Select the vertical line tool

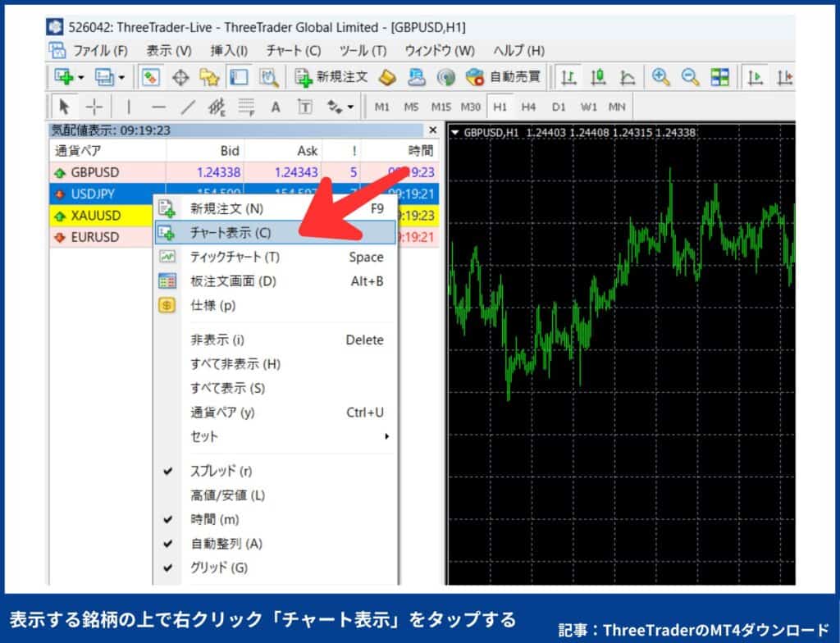tap(129, 107)
